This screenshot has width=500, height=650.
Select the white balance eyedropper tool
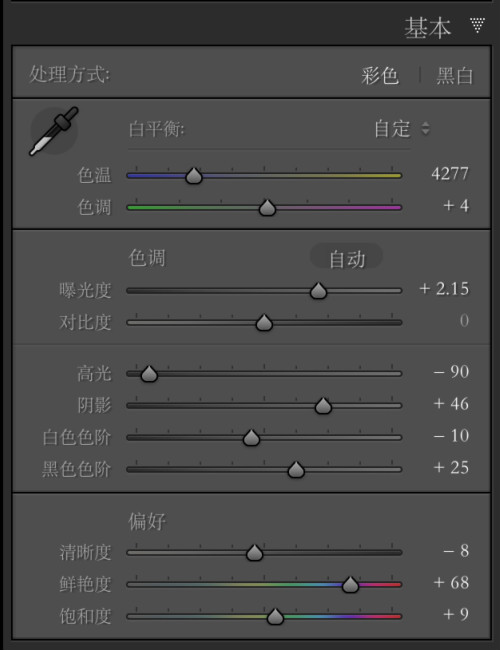click(53, 131)
